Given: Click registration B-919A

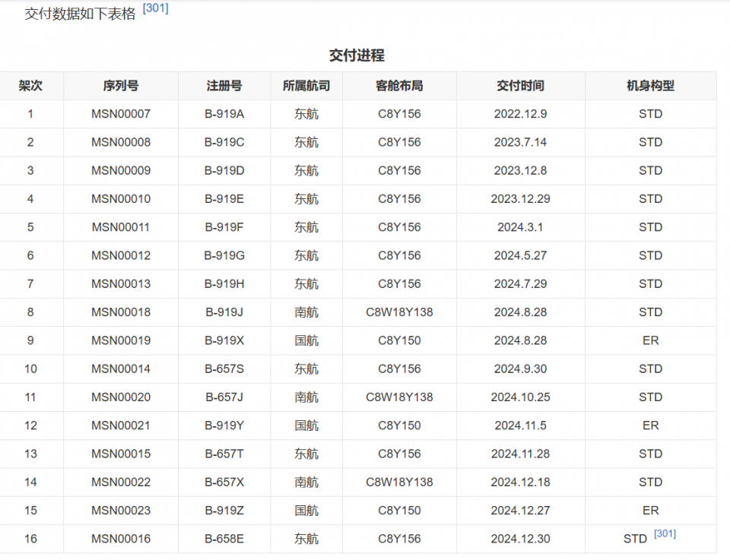Looking at the screenshot, I should click(224, 114).
